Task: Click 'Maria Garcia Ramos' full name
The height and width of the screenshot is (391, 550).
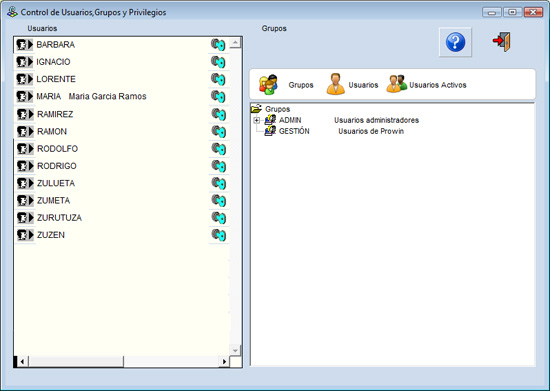Action: tap(107, 96)
